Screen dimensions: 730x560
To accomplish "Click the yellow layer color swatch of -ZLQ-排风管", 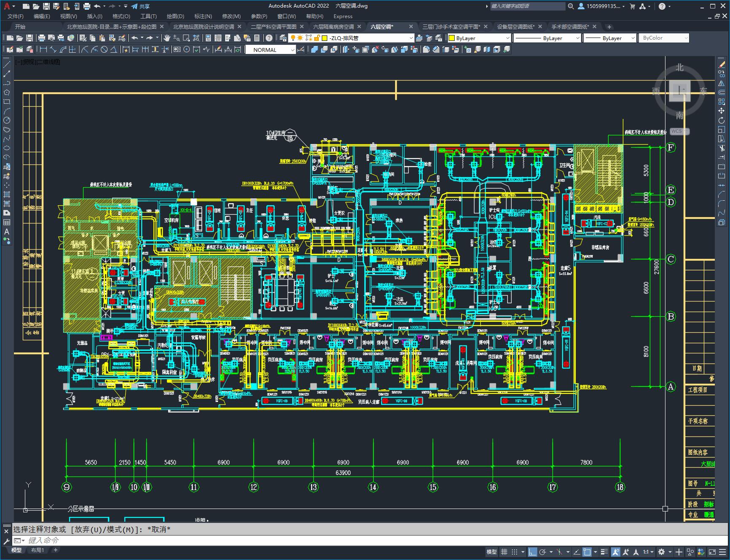I will [x=325, y=38].
